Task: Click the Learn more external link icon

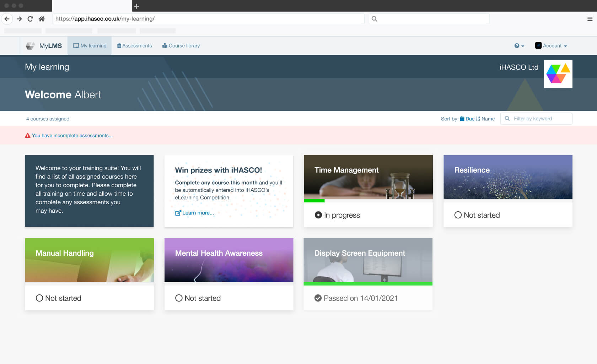Action: [x=178, y=213]
